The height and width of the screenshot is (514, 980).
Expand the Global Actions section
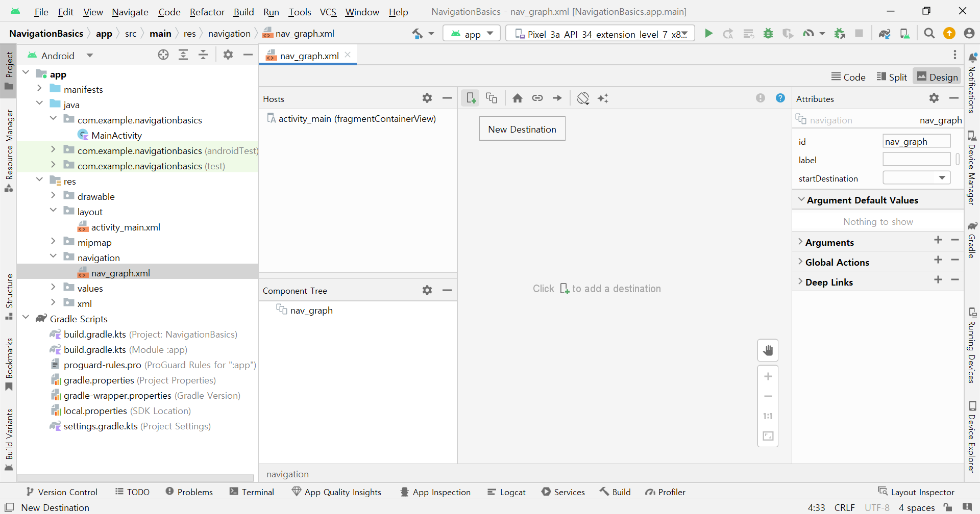click(x=800, y=262)
